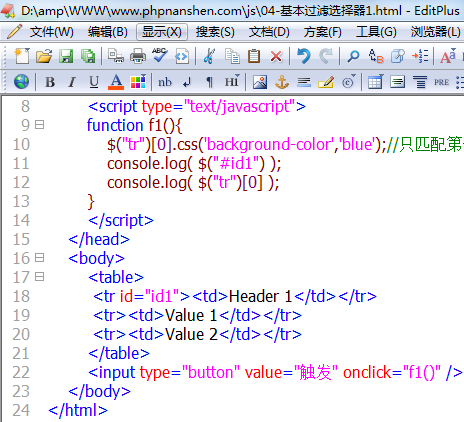Screen dimensions: 464x422
Task: Click the '</html>' closing tag
Action: [78, 411]
